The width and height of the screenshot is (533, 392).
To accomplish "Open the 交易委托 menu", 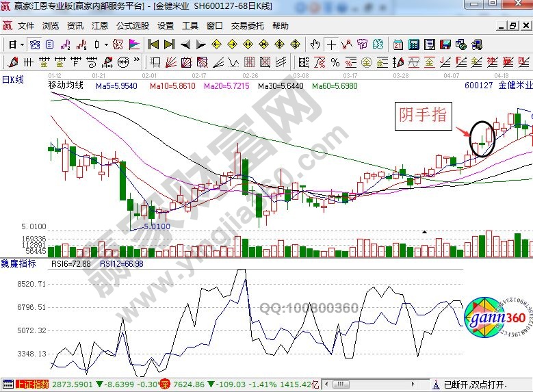I will [x=247, y=26].
